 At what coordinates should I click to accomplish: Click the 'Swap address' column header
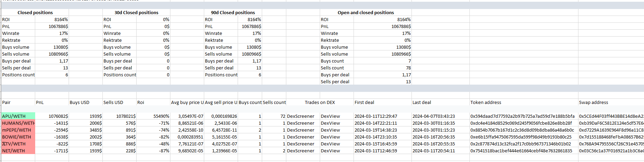[593, 103]
